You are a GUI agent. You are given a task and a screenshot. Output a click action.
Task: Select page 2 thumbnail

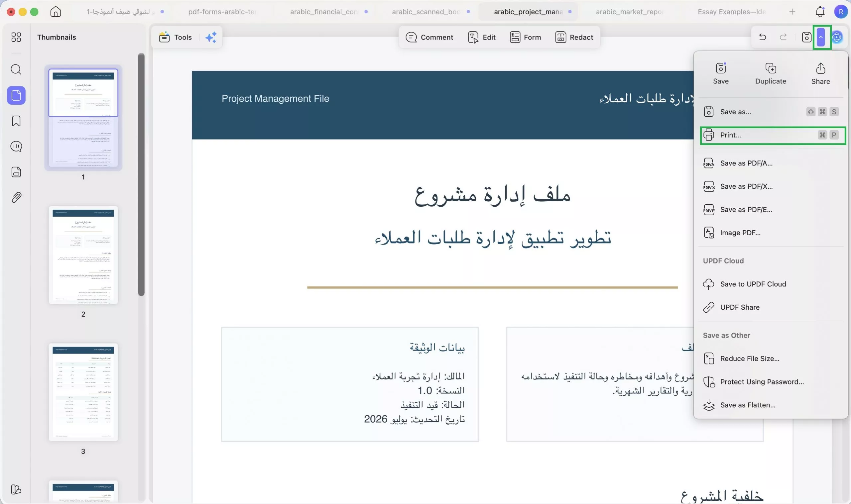[x=83, y=255]
